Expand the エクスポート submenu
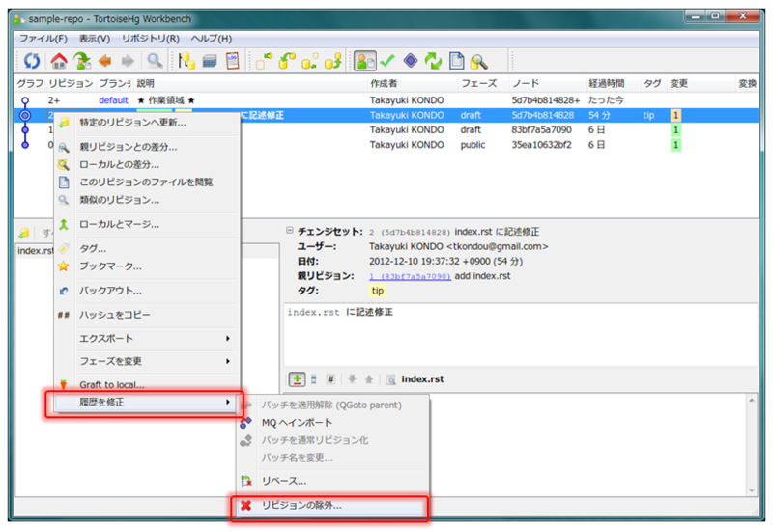The width and height of the screenshot is (773, 532). pyautogui.click(x=148, y=338)
